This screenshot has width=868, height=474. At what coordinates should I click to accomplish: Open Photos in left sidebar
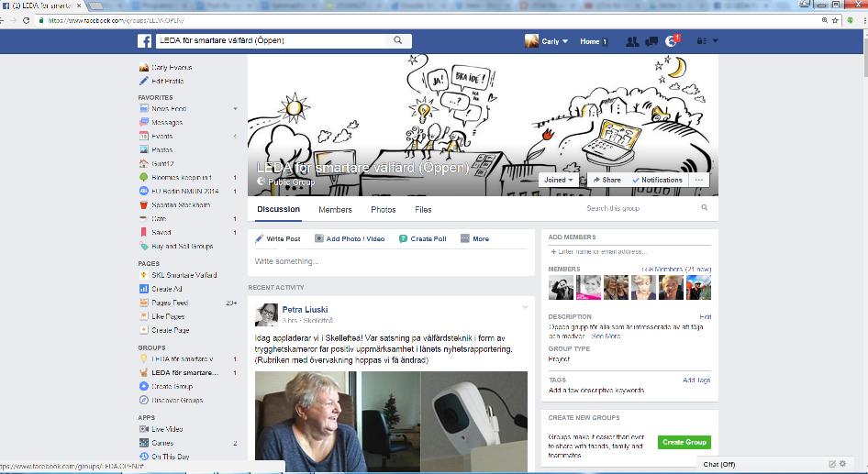point(161,149)
